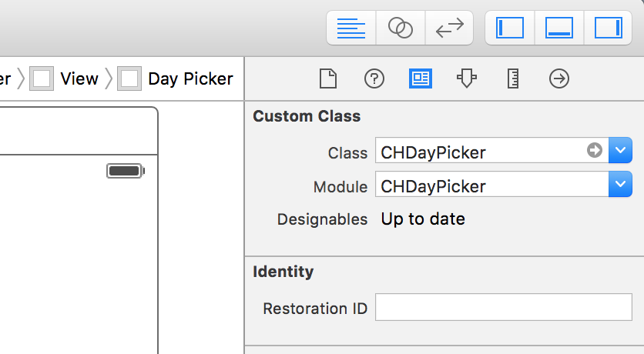The height and width of the screenshot is (354, 644).
Task: Open the Quick Help inspector
Action: click(374, 78)
